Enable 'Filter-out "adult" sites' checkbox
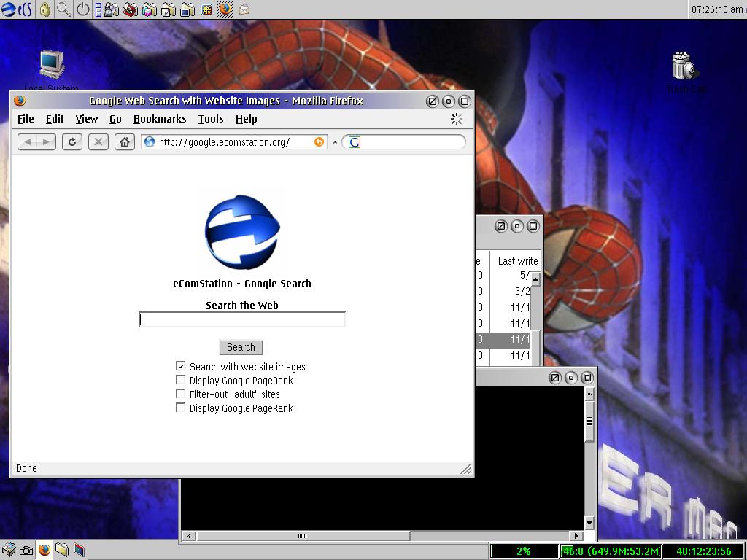Viewport: 747px width, 560px height. point(181,394)
